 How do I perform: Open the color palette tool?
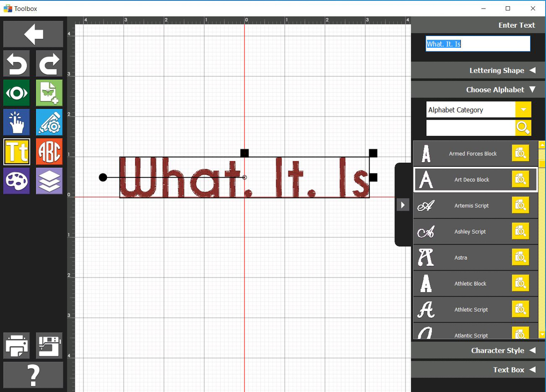pyautogui.click(x=17, y=181)
